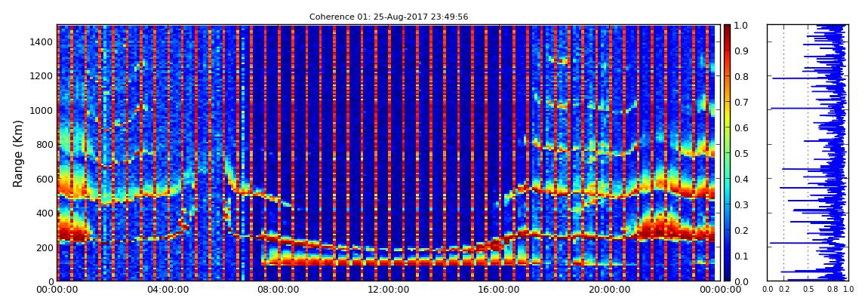Click the colorbar 0.6 label
Viewport: 868px width, 307px height.
coord(742,127)
